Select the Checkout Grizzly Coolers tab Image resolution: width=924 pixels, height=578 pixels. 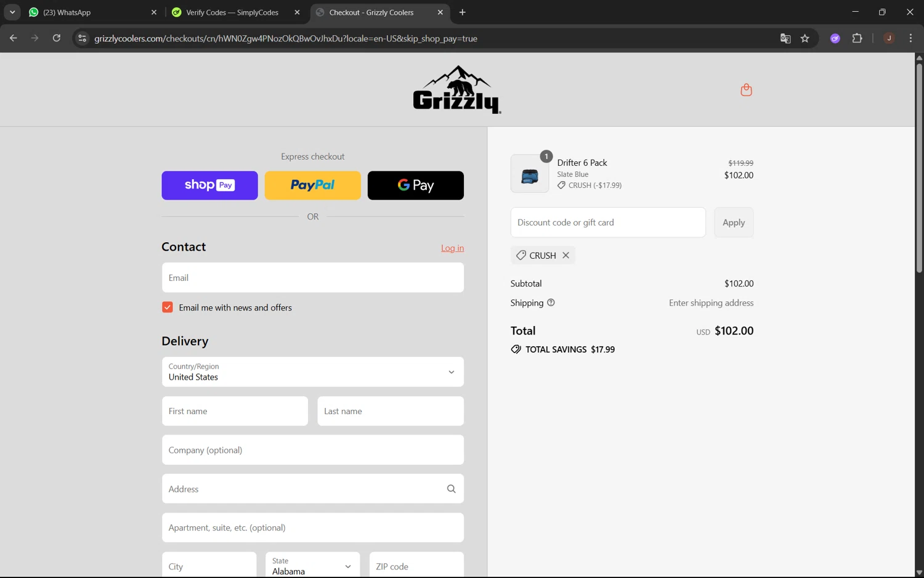pos(379,12)
